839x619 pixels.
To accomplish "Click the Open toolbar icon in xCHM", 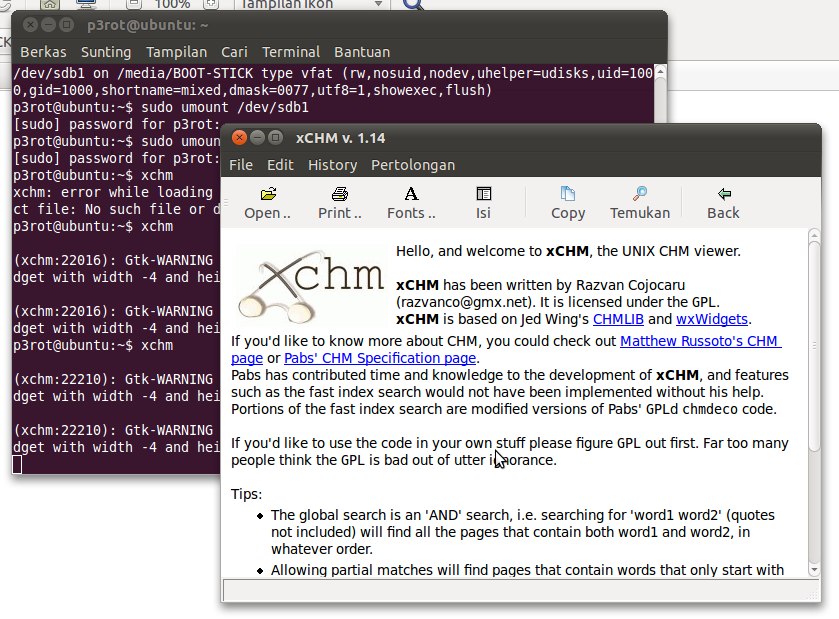I will click(268, 194).
